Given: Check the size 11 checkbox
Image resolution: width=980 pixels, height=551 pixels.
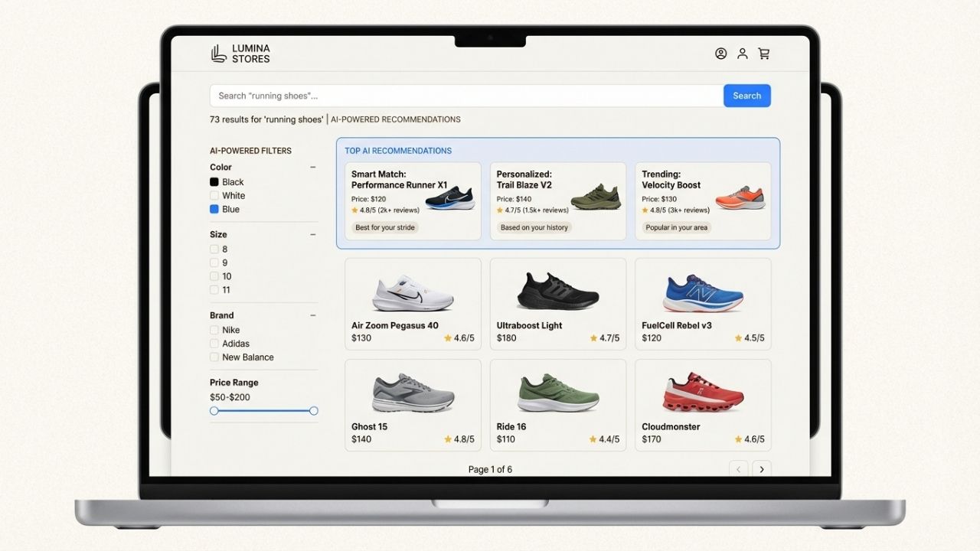Looking at the screenshot, I should pyautogui.click(x=214, y=290).
